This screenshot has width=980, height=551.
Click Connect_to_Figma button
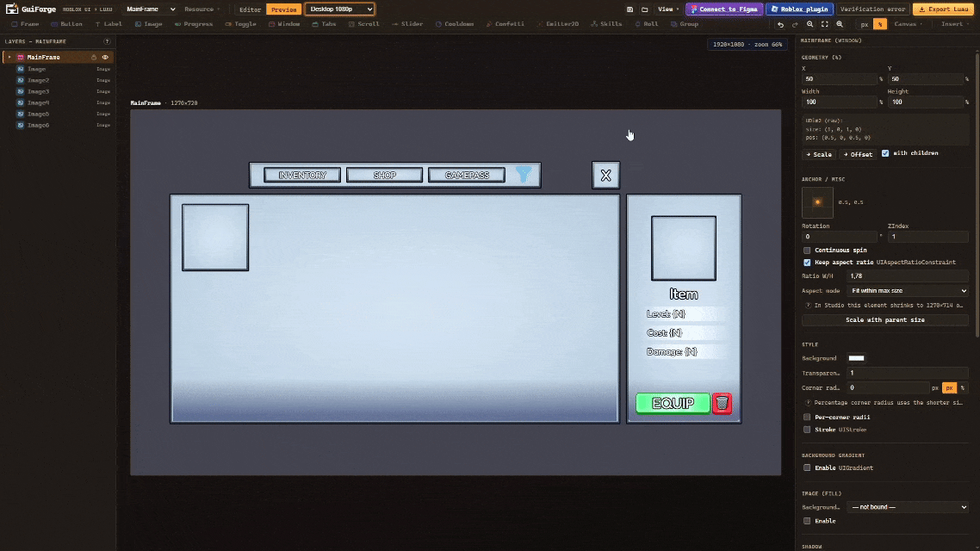click(x=724, y=9)
